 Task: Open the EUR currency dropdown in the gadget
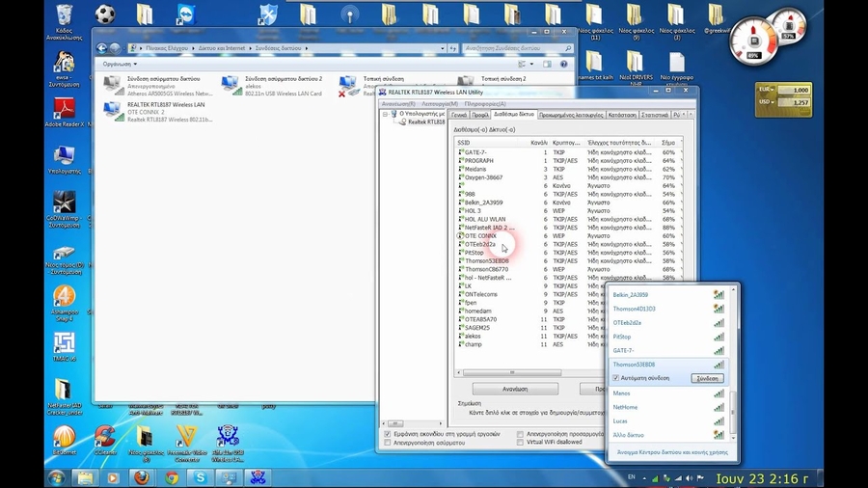(767, 90)
